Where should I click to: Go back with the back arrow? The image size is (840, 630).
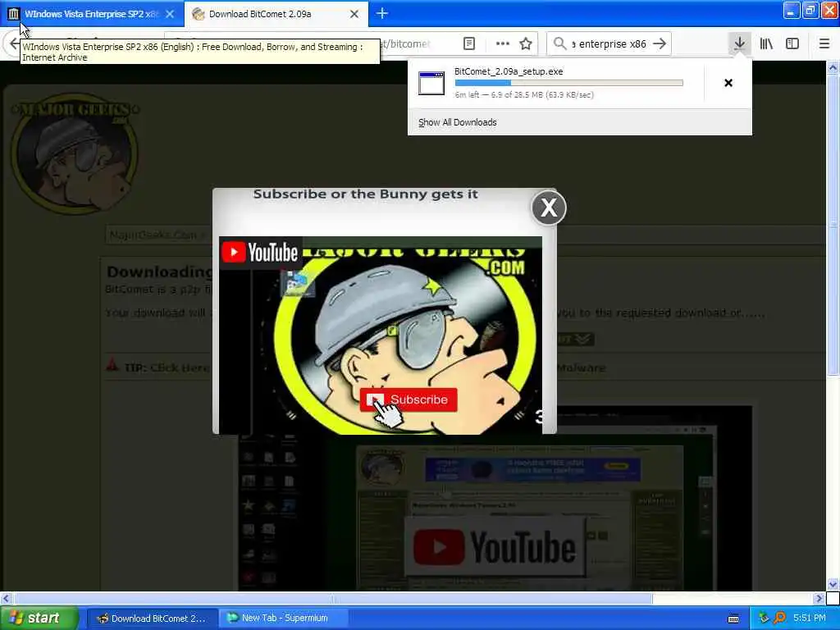[13, 43]
